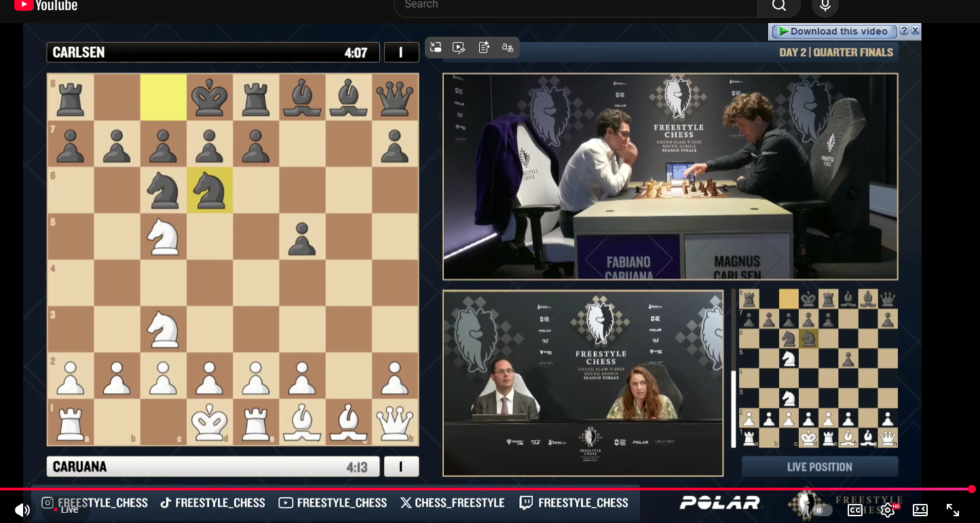980x523 pixels.
Task: Click the DAY 2 | QUARTER FINALS text
Action: [836, 52]
